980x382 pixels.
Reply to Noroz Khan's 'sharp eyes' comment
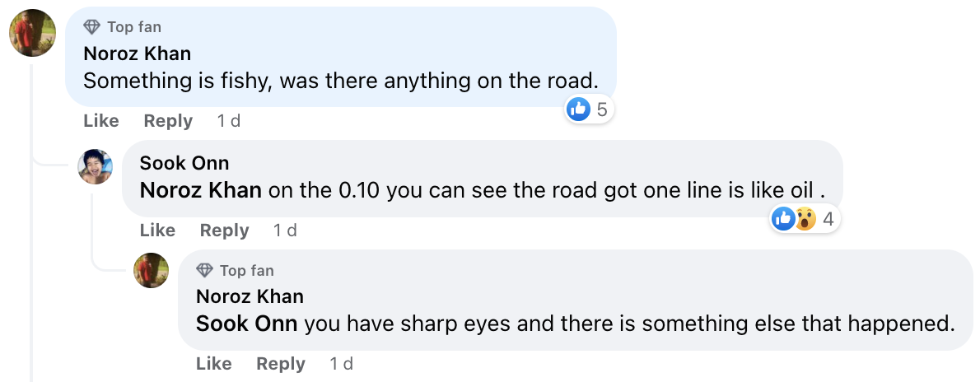[x=281, y=364]
